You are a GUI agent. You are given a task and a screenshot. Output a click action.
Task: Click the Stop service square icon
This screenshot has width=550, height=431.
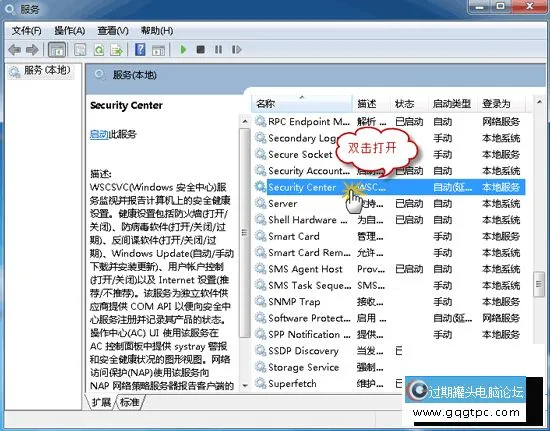coord(201,50)
